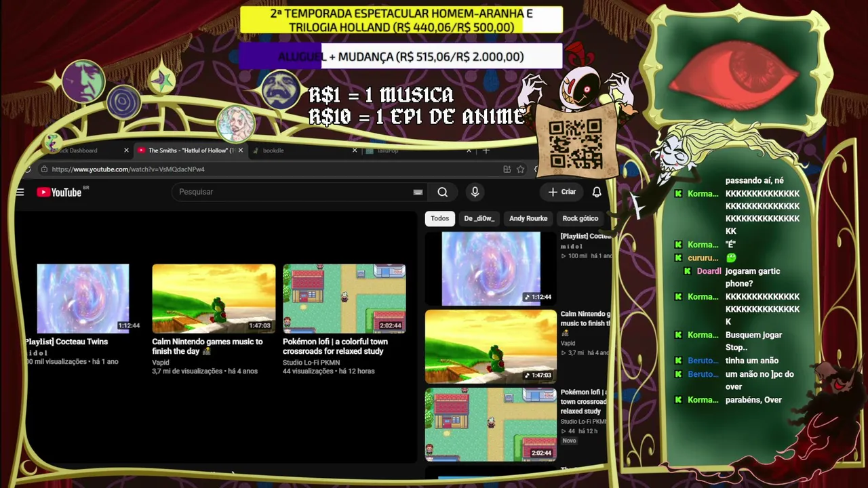
Task: Click chat message 'Busquem jogar Stop..'
Action: click(753, 341)
